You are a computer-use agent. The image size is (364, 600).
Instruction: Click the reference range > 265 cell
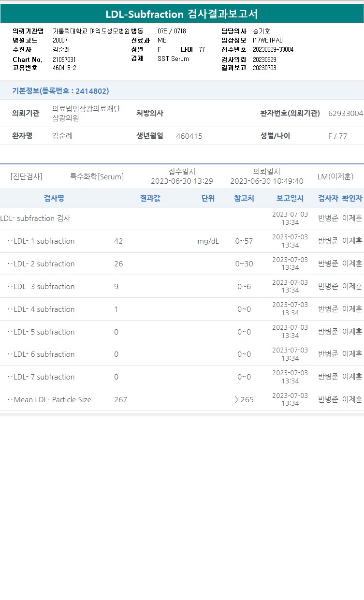coord(244,400)
